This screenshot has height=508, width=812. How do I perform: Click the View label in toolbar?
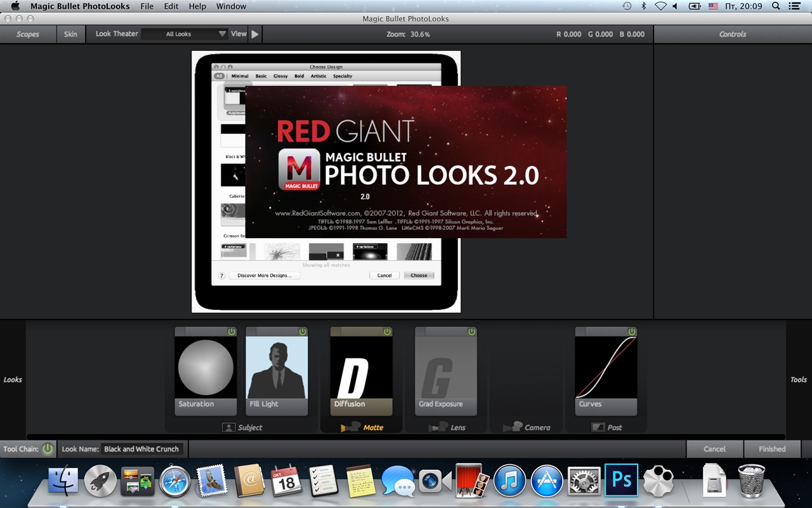pos(239,34)
